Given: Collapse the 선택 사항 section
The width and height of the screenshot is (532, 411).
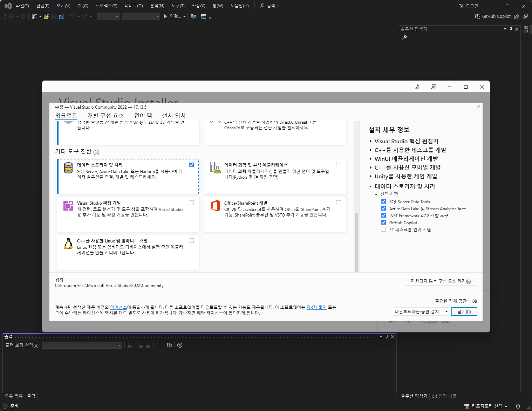Looking at the screenshot, I should (x=376, y=194).
